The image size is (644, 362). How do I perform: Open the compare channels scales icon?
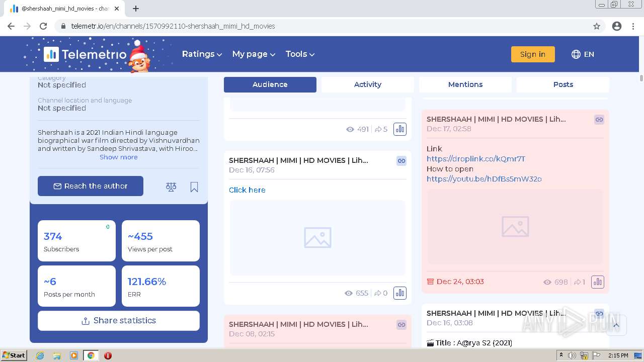(x=171, y=187)
